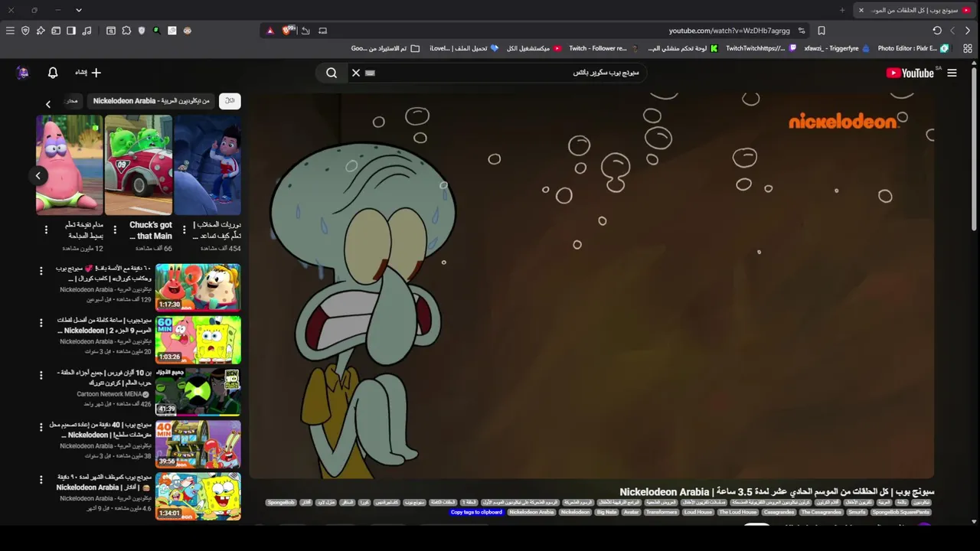The image size is (980, 551).
Task: Play the 1:17:30 recommended video
Action: [x=198, y=287]
